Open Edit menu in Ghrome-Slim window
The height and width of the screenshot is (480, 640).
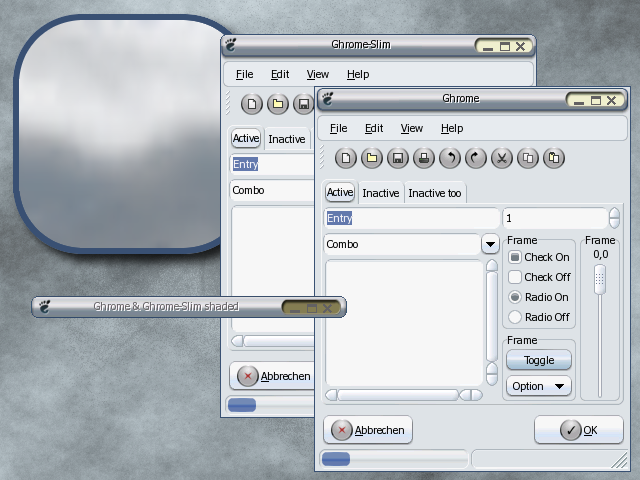(x=280, y=75)
